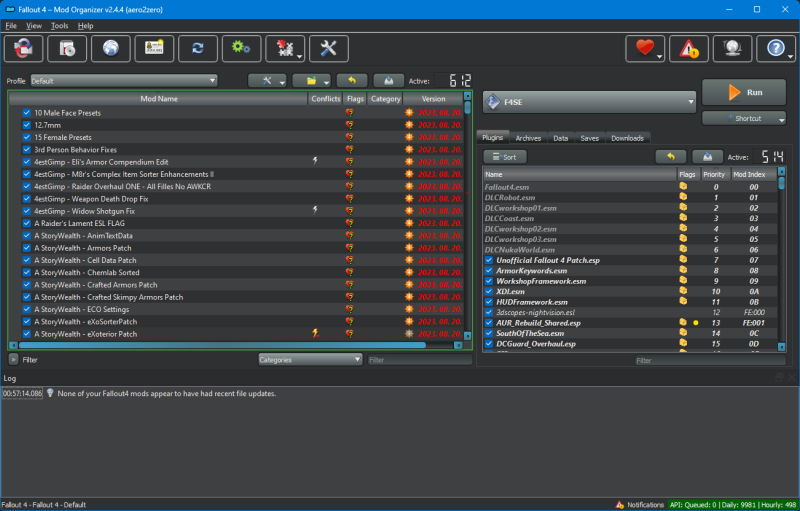Screen dimensions: 800x511
Task: Disable 3rd Person Behavior Fixes mod
Action: tap(27, 149)
